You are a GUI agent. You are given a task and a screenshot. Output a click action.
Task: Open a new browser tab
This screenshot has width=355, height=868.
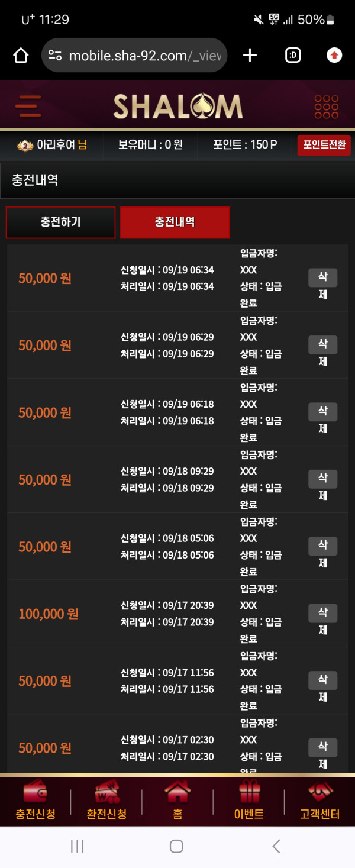pyautogui.click(x=250, y=56)
